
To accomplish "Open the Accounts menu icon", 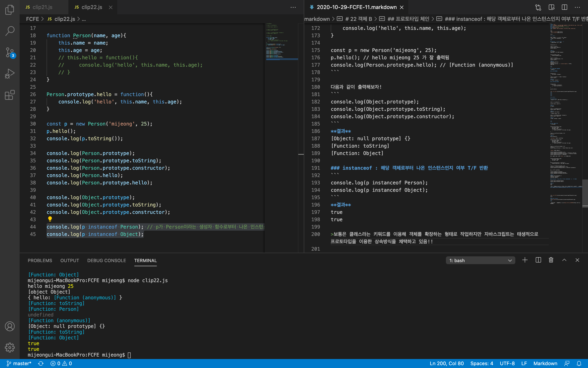I will 10,326.
